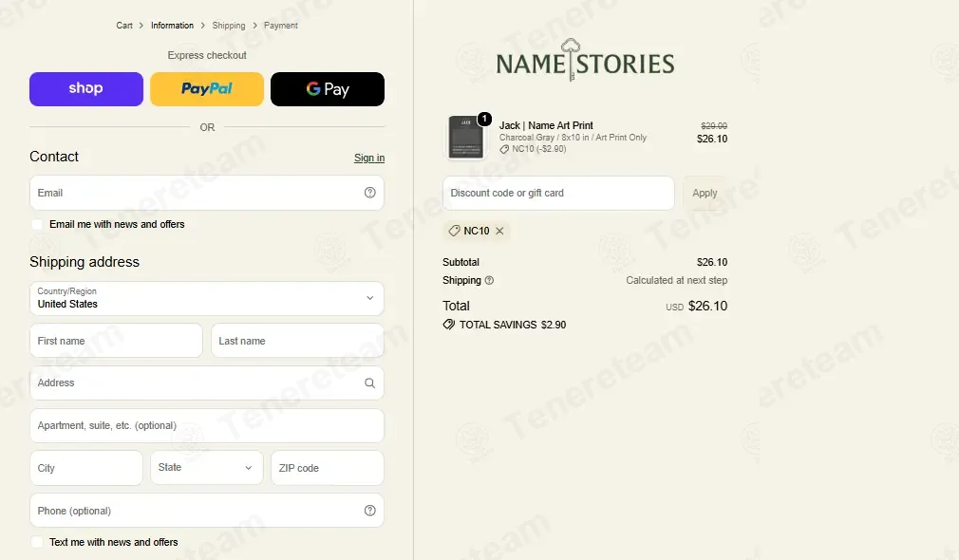Focus the discount code or gift card field

558,194
